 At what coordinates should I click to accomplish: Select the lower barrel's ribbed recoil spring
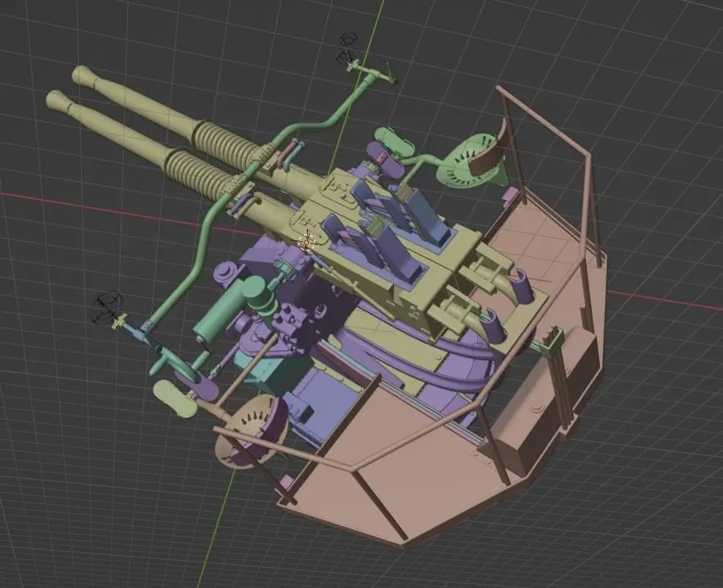(199, 176)
